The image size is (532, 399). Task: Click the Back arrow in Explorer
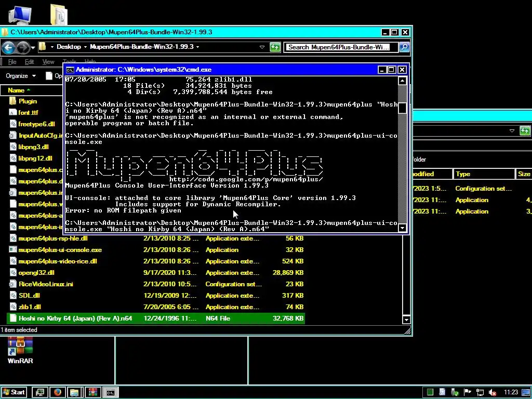point(9,47)
